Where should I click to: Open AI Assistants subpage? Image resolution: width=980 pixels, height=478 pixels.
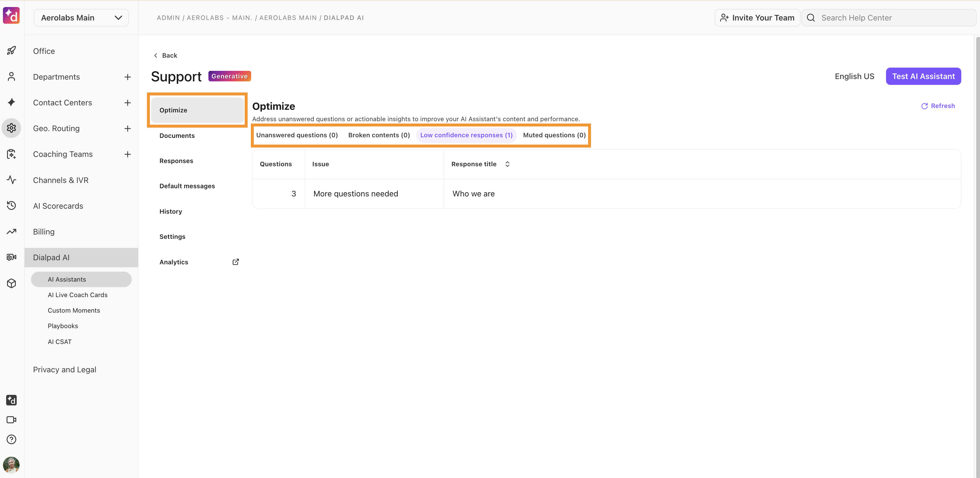(x=81, y=279)
